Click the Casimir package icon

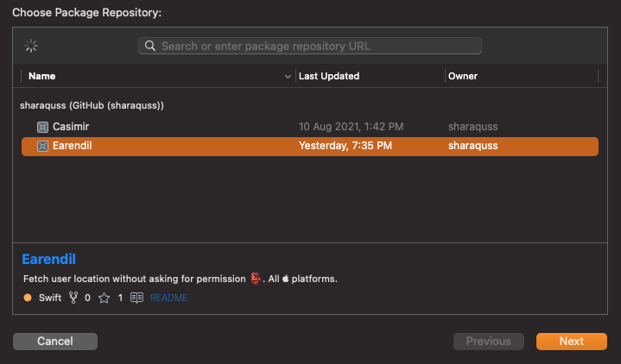point(42,127)
